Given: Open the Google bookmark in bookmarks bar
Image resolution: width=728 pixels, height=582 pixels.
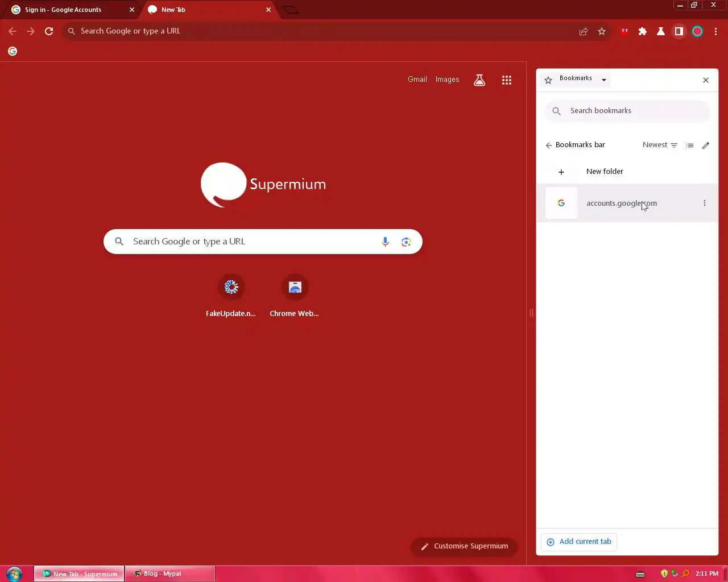Looking at the screenshot, I should pos(13,51).
